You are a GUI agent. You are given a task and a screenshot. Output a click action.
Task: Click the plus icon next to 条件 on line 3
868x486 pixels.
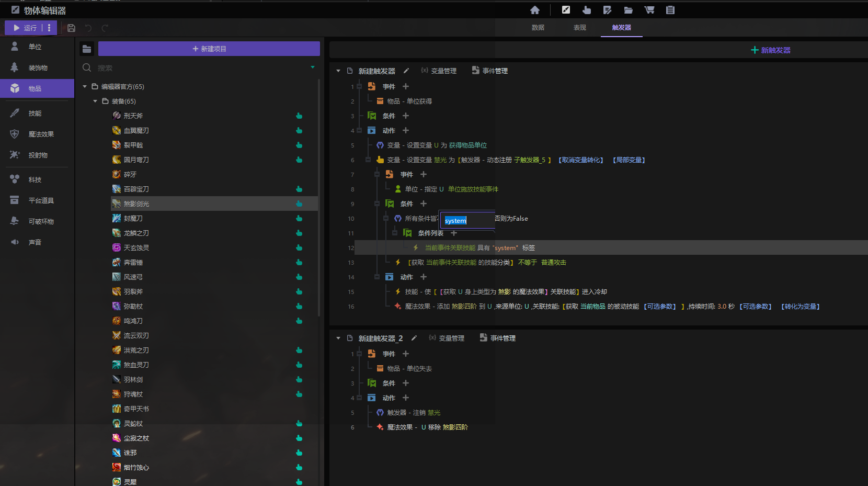pyautogui.click(x=406, y=116)
